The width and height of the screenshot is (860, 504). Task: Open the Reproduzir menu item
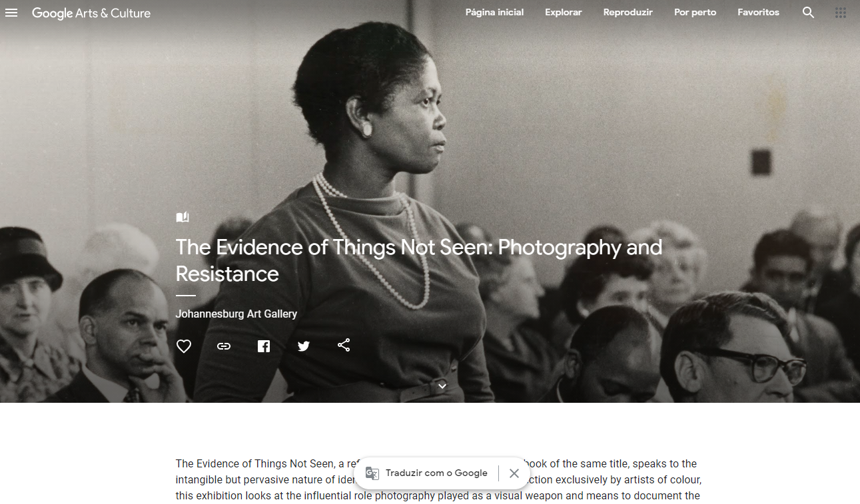(x=628, y=13)
